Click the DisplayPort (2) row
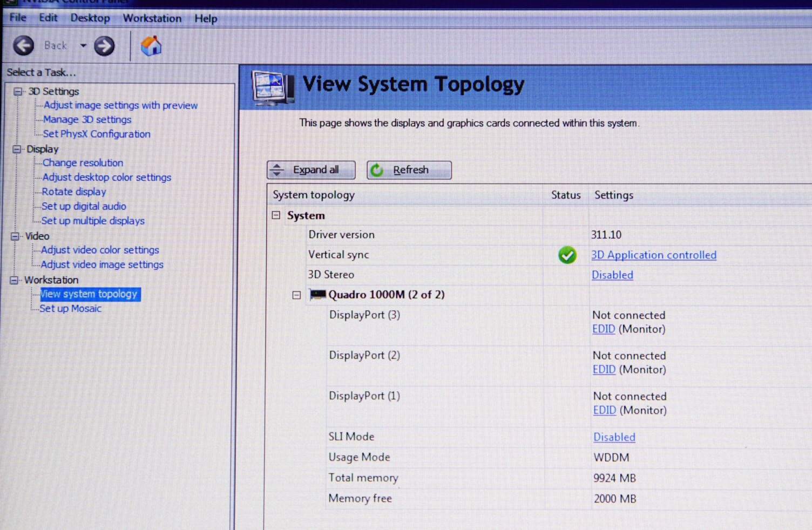 [x=364, y=355]
